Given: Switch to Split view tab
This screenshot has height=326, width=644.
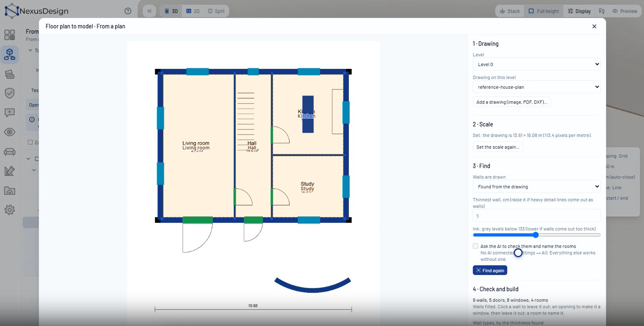Looking at the screenshot, I should (216, 11).
